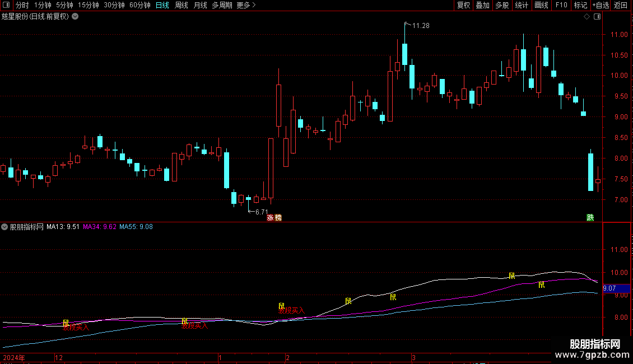
Task: Select the 15分钟 period tab
Action: pyautogui.click(x=89, y=5)
